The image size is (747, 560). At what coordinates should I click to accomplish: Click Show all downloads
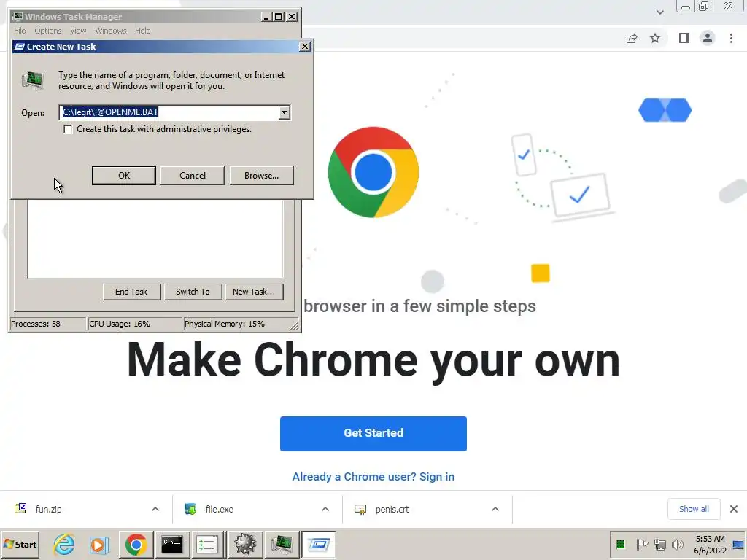pos(694,509)
